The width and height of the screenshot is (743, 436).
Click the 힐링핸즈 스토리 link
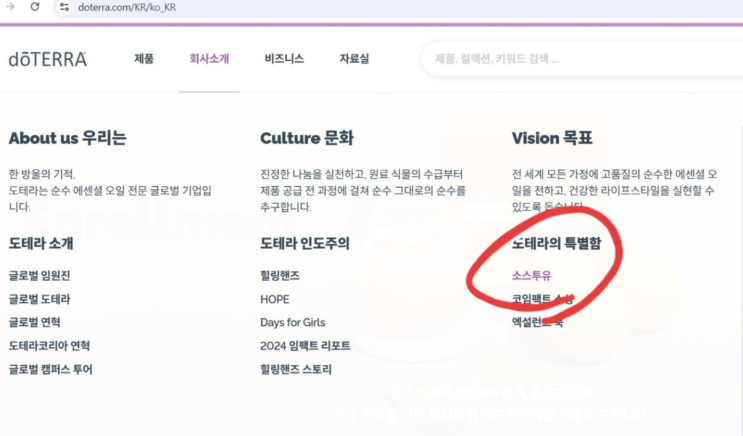point(296,369)
